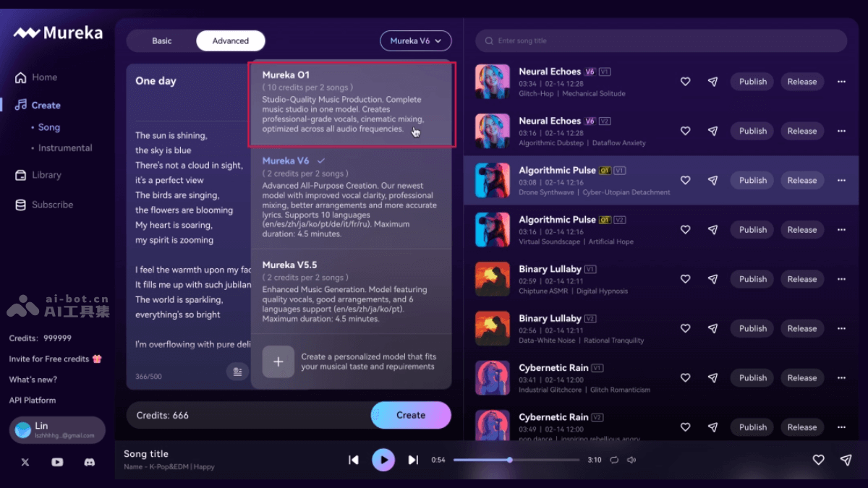Like the currently playing song in the player bar
868x488 pixels.
click(x=818, y=460)
